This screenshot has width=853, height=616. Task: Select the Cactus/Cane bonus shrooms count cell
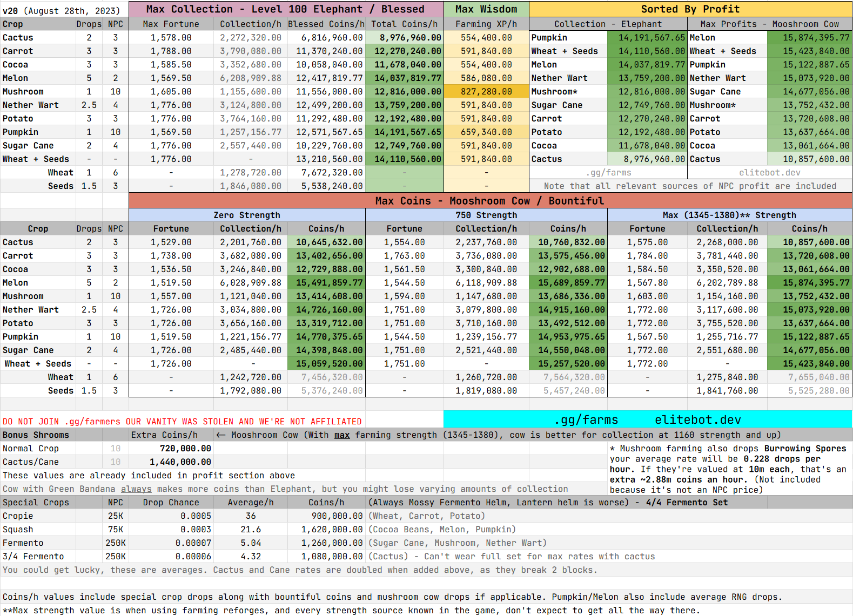(116, 462)
